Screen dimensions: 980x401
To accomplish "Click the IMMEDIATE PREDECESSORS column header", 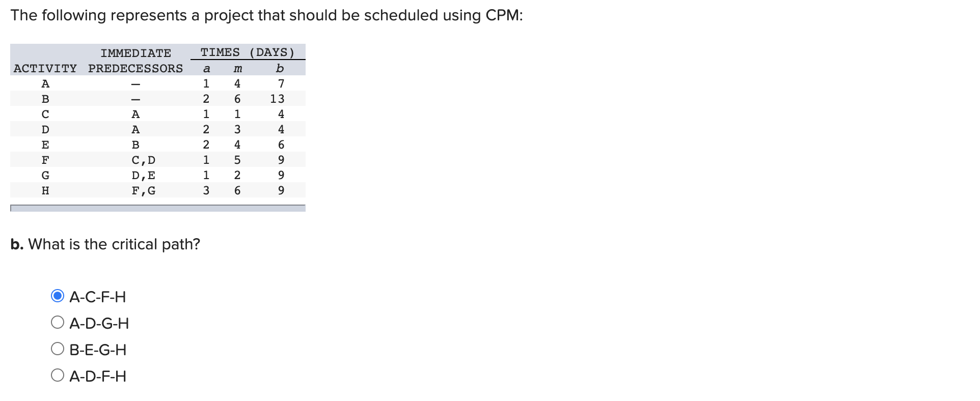I will (135, 61).
